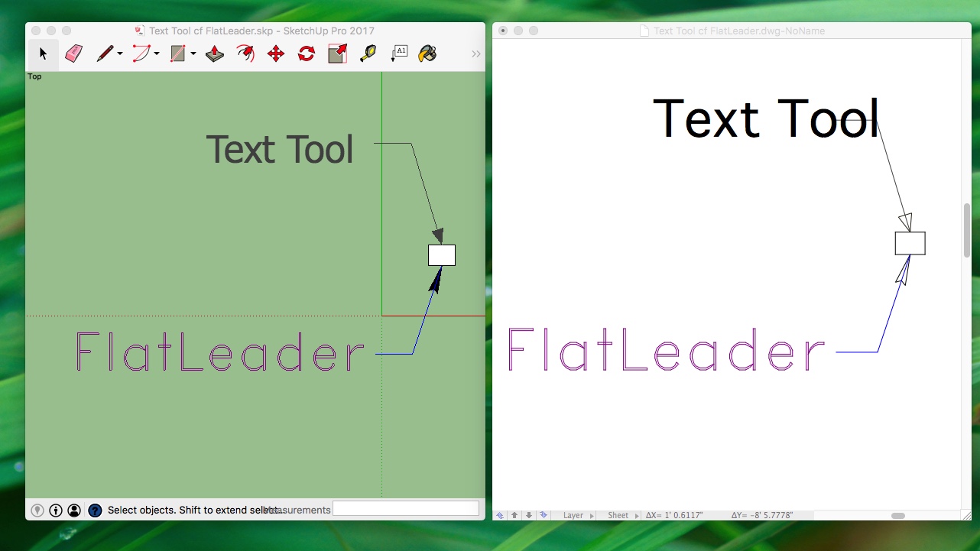The width and height of the screenshot is (980, 551).
Task: Open the Sheet popup in status bar
Action: coord(618,516)
